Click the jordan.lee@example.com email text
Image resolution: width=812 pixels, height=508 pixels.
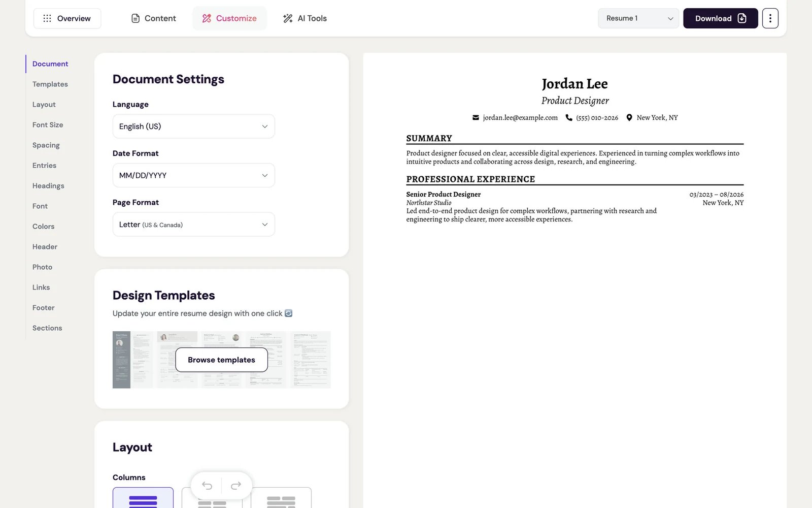tap(520, 118)
